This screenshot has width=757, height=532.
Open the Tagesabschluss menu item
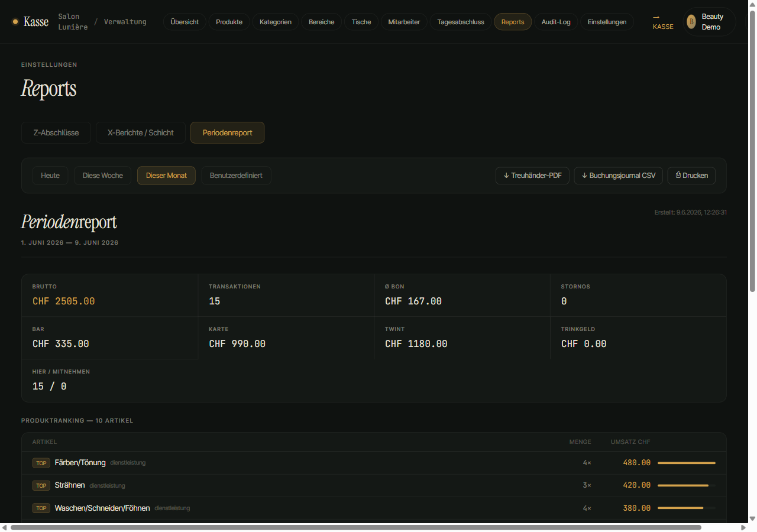coord(461,22)
